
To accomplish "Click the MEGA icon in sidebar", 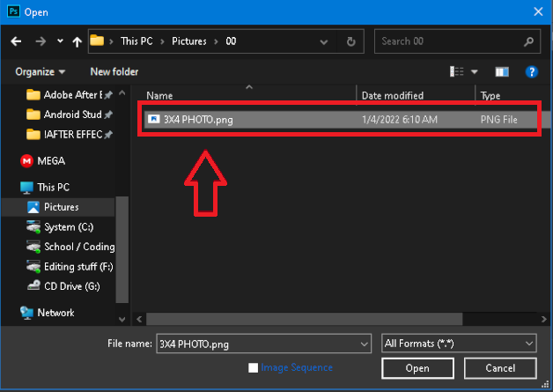I will click(x=27, y=161).
